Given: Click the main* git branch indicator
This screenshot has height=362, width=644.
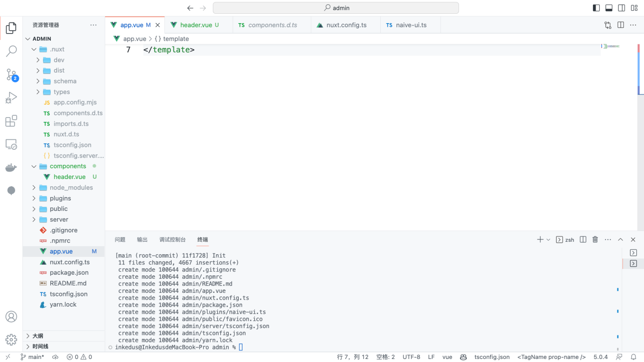Looking at the screenshot, I should (32, 357).
